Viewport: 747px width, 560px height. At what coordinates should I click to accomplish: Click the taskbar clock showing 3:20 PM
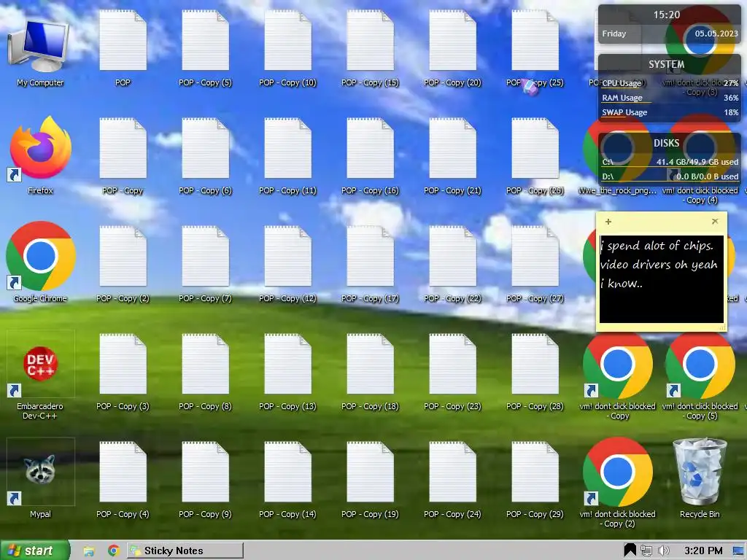pyautogui.click(x=703, y=551)
